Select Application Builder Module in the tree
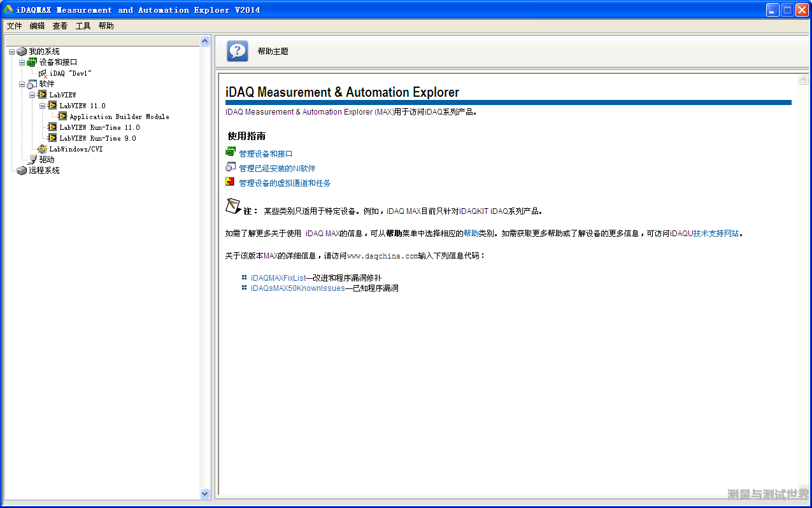The height and width of the screenshot is (508, 812). click(119, 116)
